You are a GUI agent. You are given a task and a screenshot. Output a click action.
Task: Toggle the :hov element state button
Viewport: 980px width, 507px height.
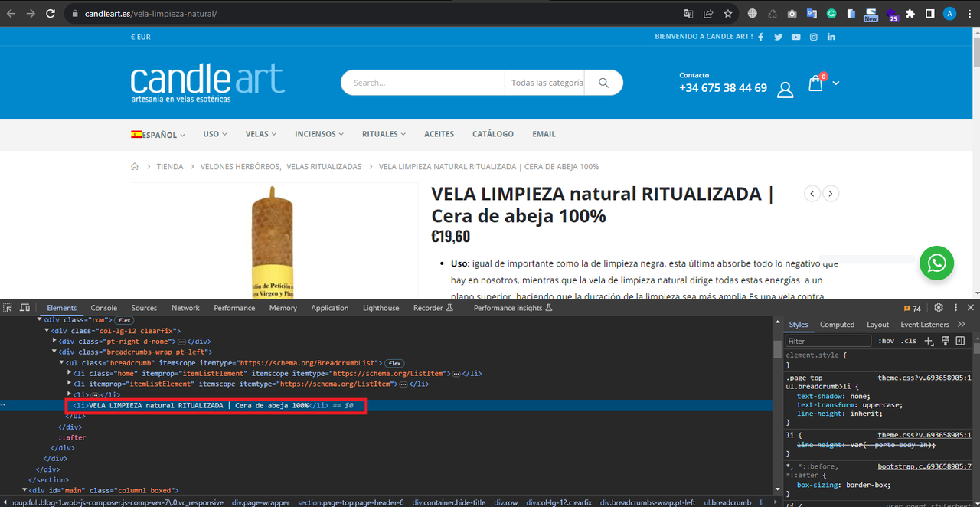[x=886, y=341]
